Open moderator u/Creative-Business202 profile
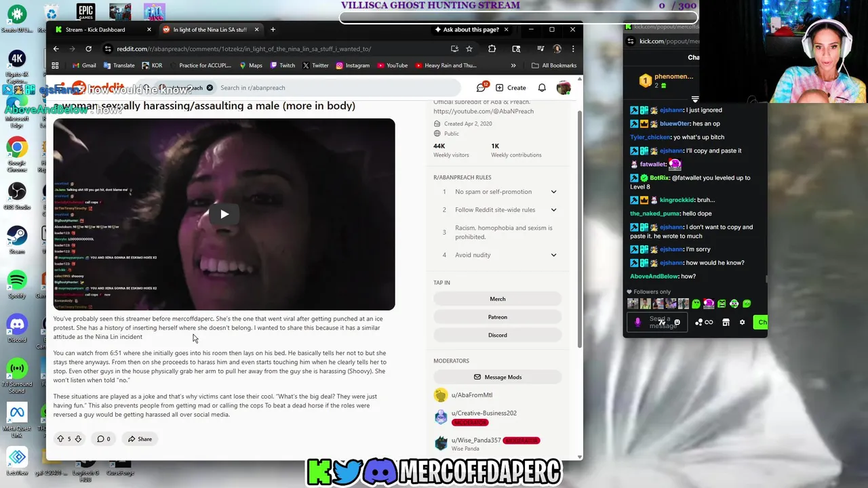Image resolution: width=868 pixels, height=488 pixels. point(484,413)
